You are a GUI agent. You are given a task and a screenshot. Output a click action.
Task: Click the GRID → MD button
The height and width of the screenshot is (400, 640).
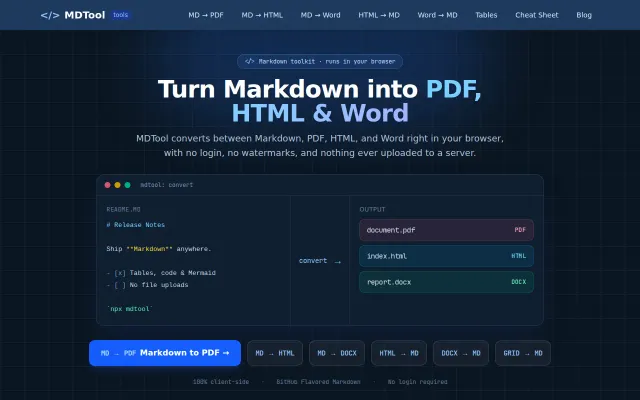click(523, 353)
